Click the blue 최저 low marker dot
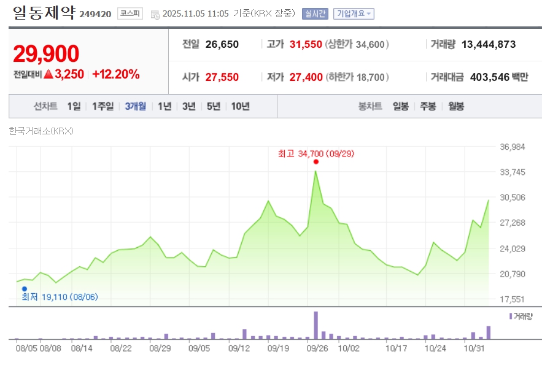Viewport: 542px width, 392px height. [25, 288]
